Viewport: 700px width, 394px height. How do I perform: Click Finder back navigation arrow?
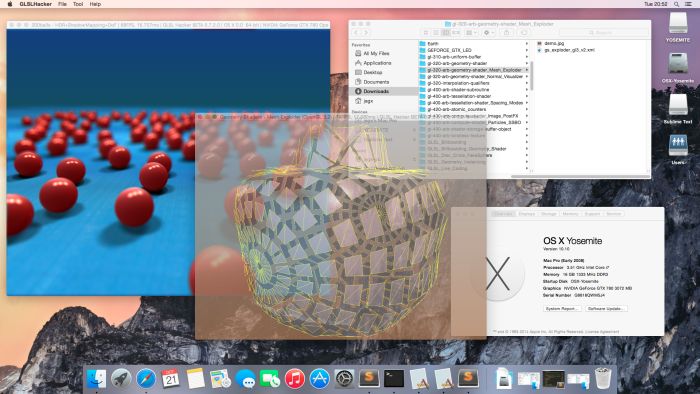(356, 33)
